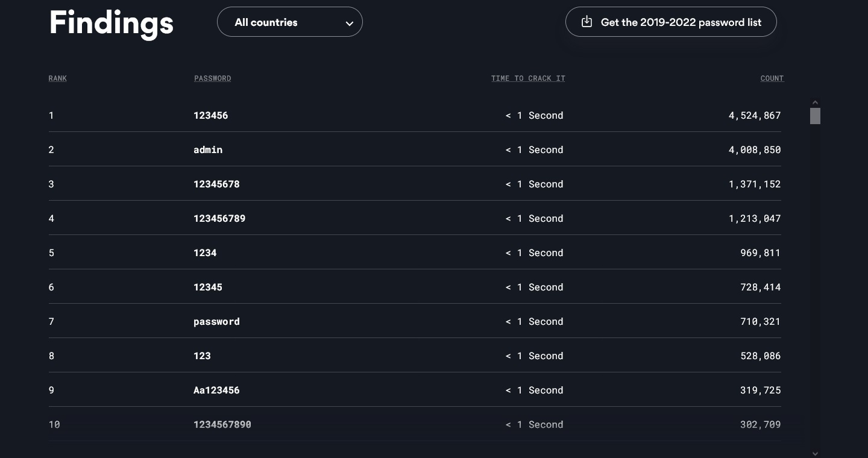
Task: Click the 12345678 password entry
Action: [x=216, y=184]
